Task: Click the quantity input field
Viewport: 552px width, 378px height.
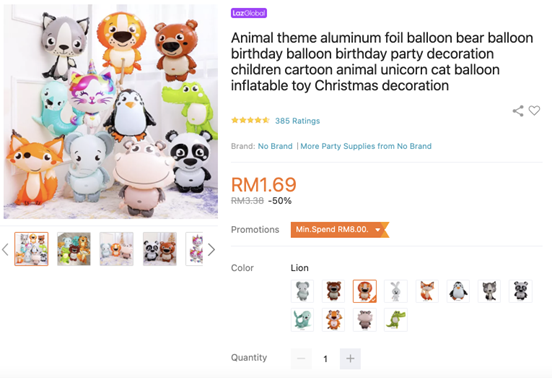Action: [x=326, y=359]
